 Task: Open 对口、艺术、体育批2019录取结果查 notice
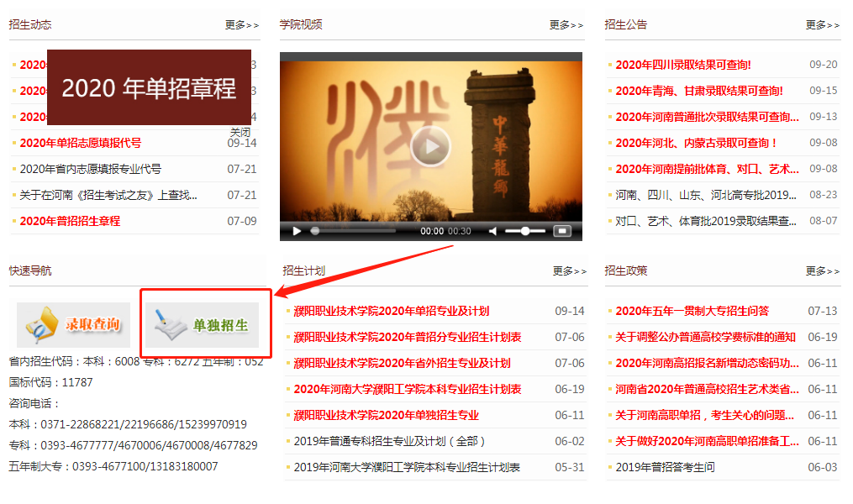[706, 221]
